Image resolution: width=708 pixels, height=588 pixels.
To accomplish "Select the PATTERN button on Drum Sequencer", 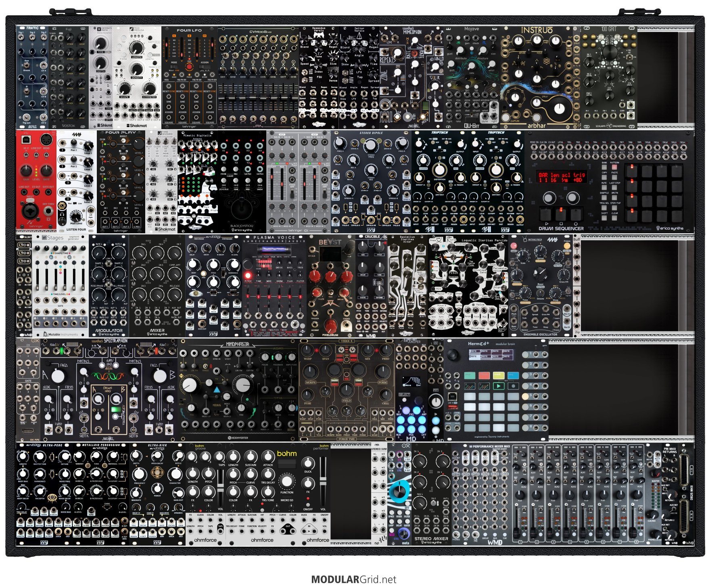I will click(x=614, y=168).
